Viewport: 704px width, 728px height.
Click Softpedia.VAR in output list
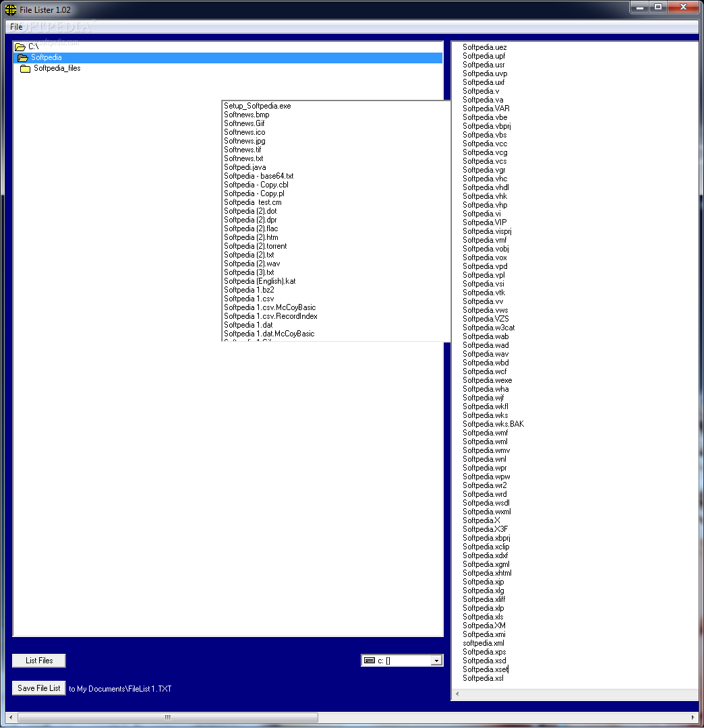tap(486, 109)
